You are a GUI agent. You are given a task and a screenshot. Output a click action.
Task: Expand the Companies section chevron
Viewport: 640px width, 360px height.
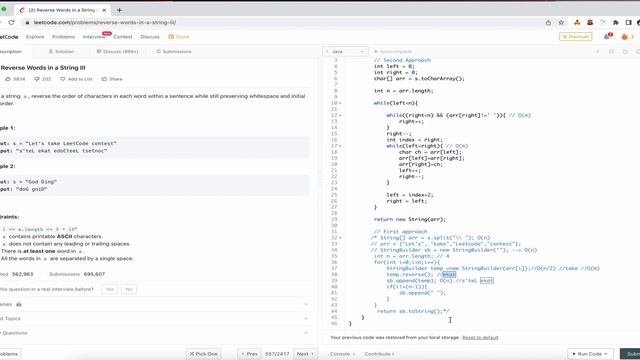306,304
